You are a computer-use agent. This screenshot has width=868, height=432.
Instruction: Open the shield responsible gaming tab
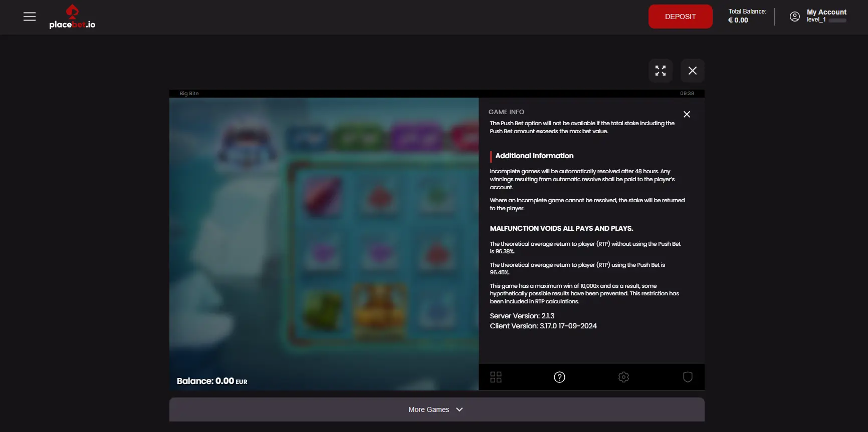688,377
